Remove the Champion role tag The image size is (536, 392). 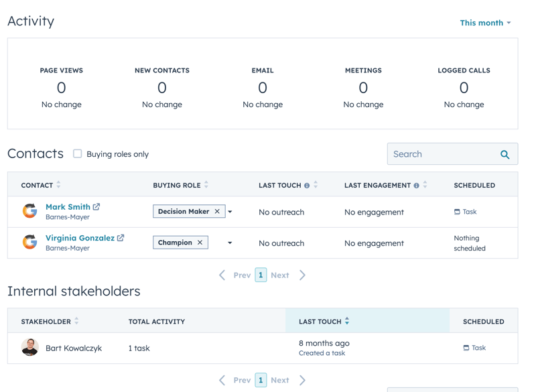tap(200, 243)
